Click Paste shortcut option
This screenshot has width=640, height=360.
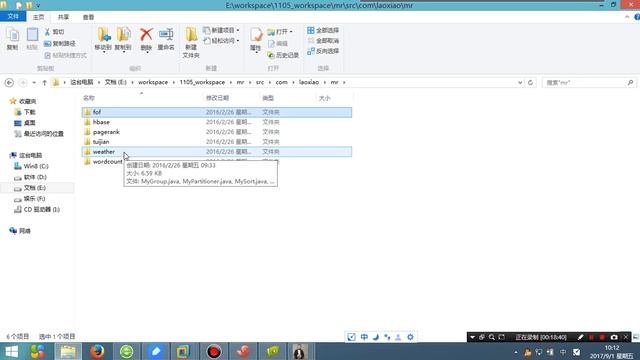[x=65, y=55]
